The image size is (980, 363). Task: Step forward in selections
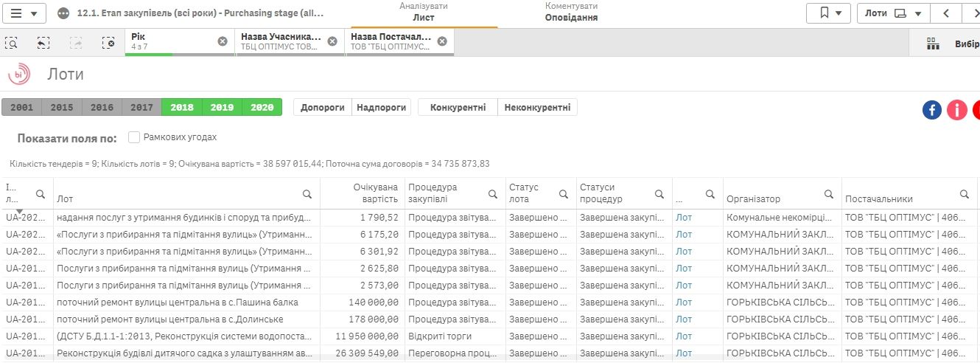[x=76, y=42]
